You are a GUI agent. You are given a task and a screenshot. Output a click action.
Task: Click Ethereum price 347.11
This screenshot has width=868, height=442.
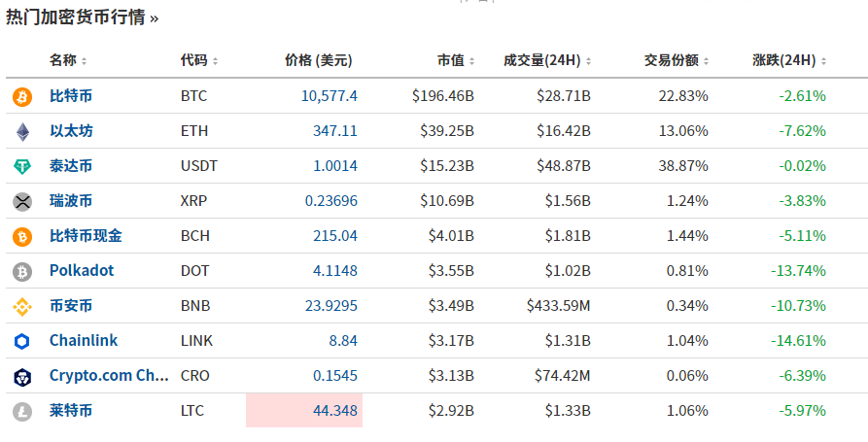click(x=335, y=130)
